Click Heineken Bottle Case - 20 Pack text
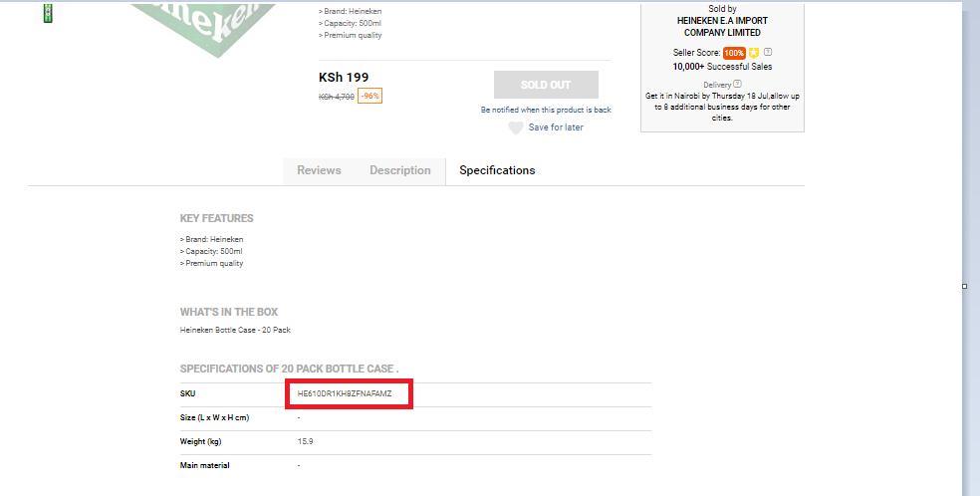980x496 pixels. click(x=235, y=330)
